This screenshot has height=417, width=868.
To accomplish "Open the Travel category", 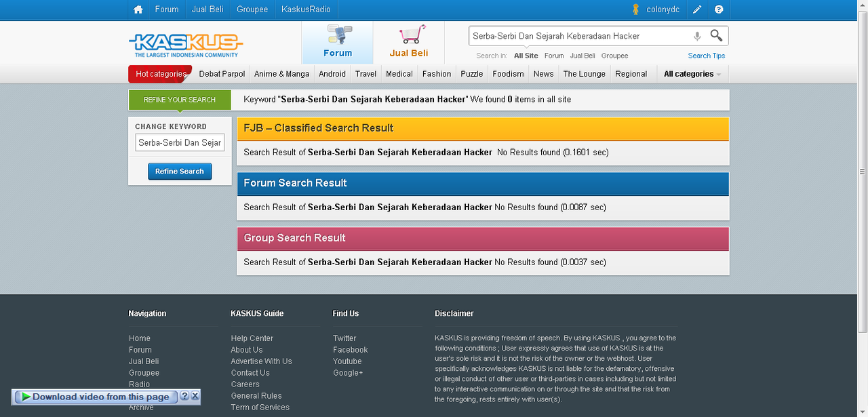I will click(x=366, y=74).
